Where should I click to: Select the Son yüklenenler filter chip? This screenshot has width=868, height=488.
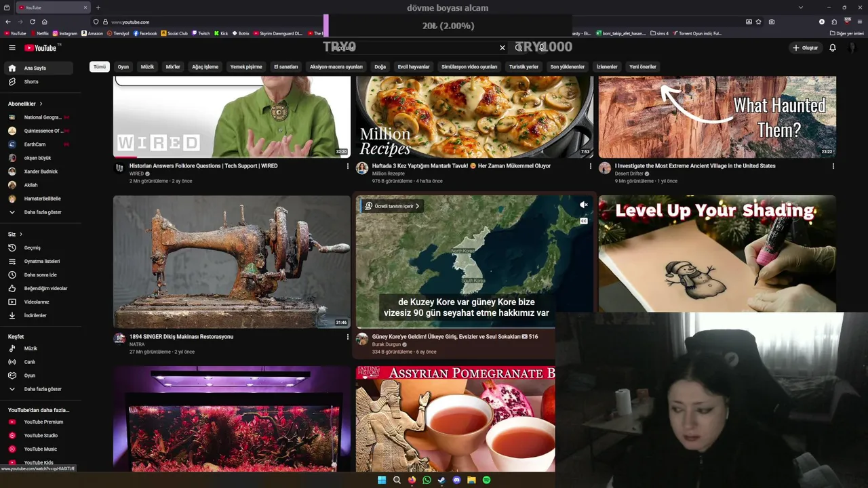click(x=568, y=67)
